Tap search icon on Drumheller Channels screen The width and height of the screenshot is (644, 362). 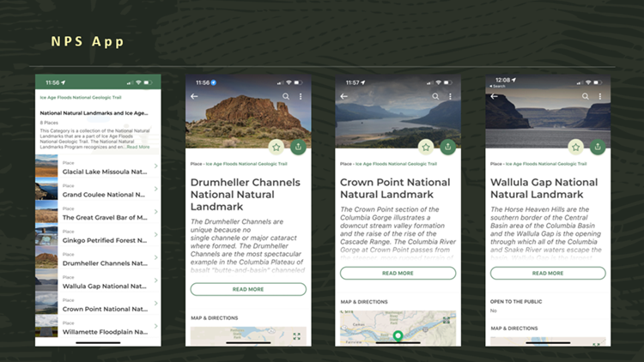[x=286, y=97]
